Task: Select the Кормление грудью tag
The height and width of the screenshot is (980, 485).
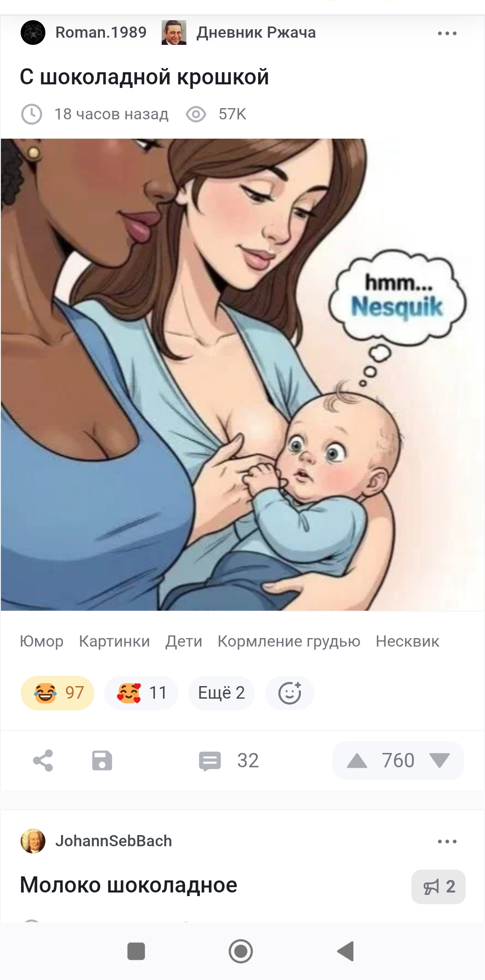Action: click(x=289, y=641)
